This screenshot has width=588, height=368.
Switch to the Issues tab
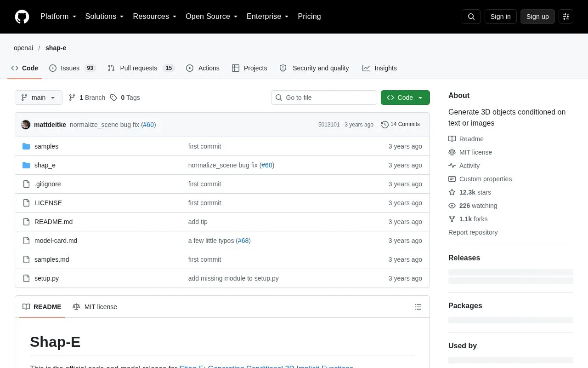[x=73, y=68]
